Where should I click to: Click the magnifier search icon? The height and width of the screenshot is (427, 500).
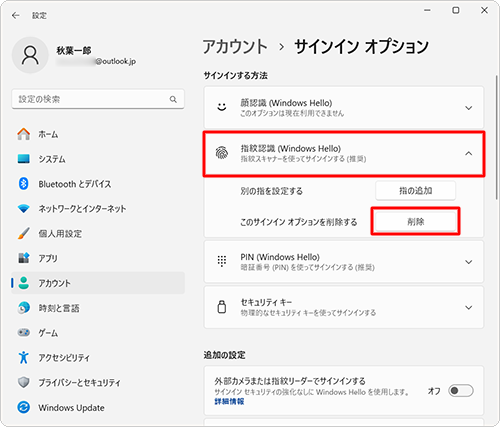(173, 99)
